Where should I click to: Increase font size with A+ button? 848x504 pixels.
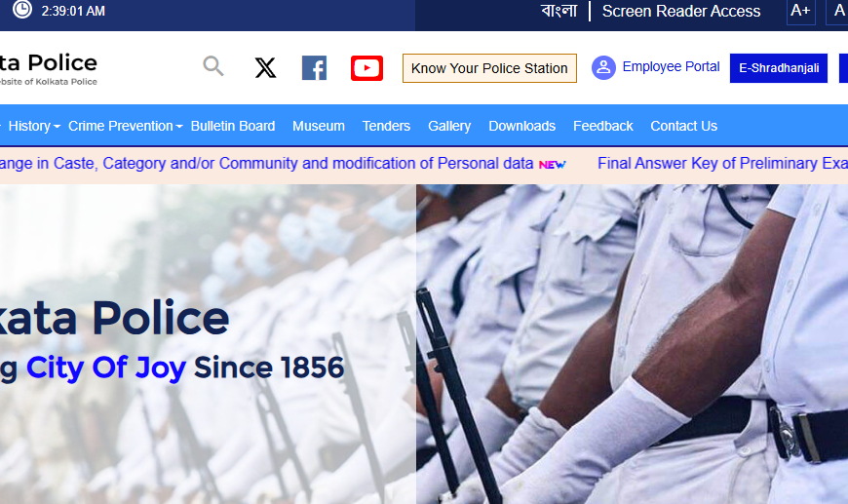point(800,11)
